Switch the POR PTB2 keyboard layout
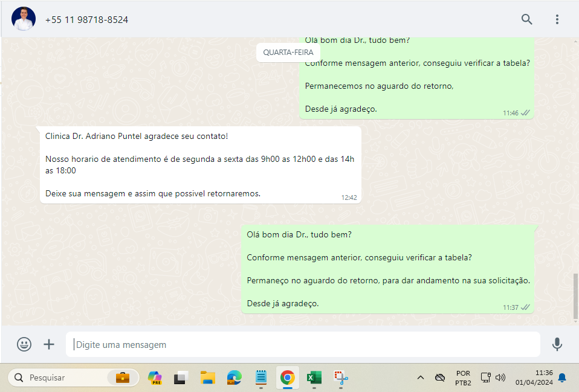The width and height of the screenshot is (579, 392). click(463, 378)
